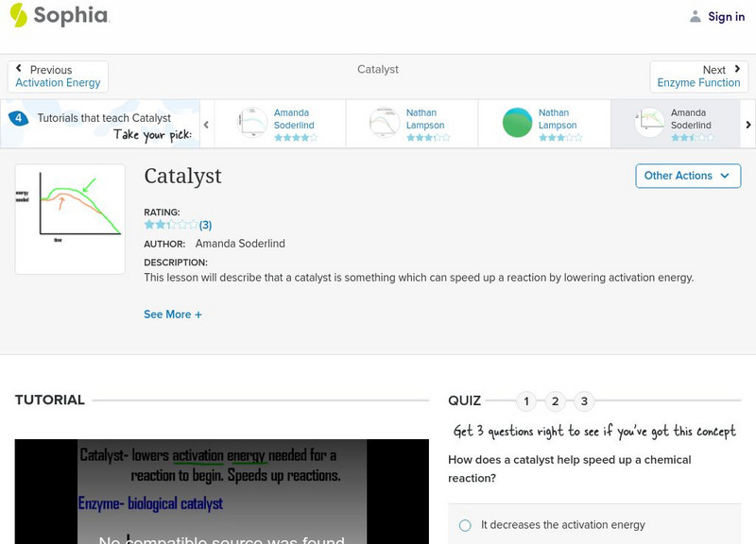
Task: Click the Sophia logo
Action: point(59,15)
